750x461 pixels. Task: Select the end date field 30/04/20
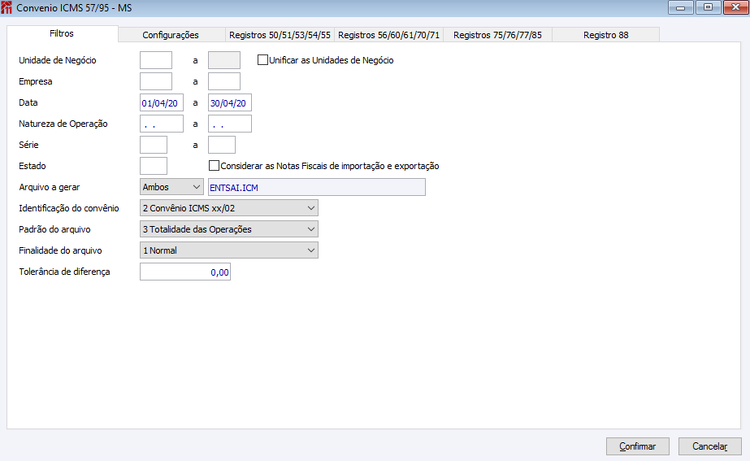230,103
